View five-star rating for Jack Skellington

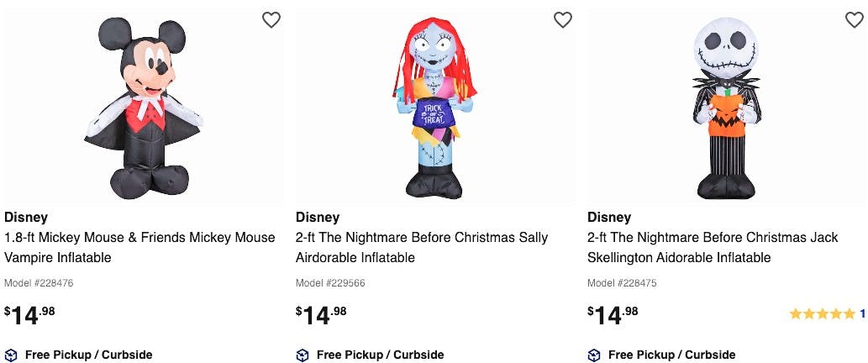tap(823, 313)
